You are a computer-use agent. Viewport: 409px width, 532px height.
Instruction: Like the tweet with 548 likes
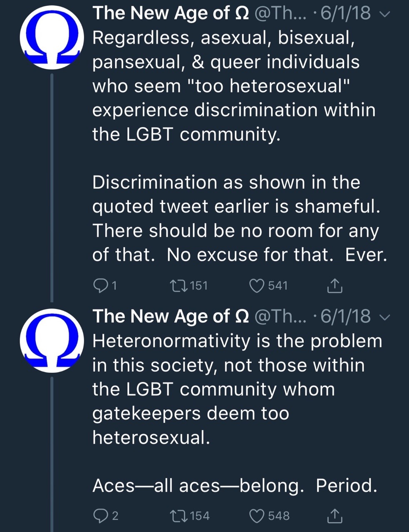point(257,516)
